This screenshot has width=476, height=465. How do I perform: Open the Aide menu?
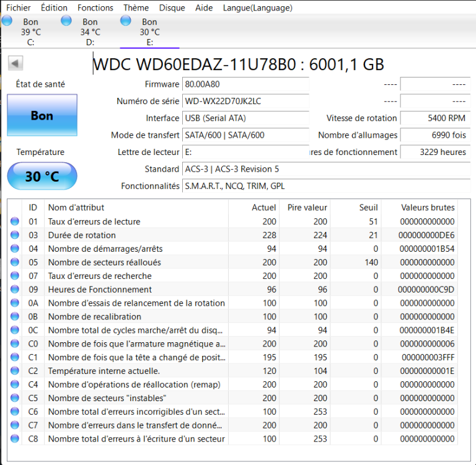204,7
